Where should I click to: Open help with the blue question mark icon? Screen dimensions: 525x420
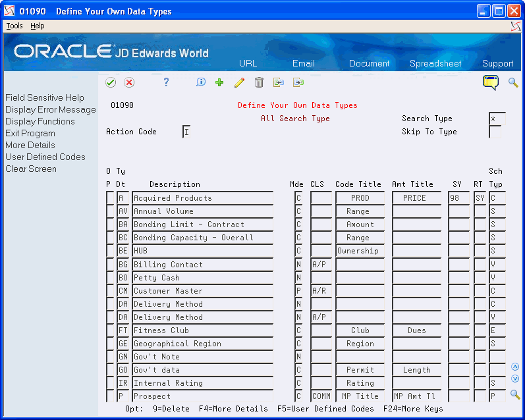166,82
